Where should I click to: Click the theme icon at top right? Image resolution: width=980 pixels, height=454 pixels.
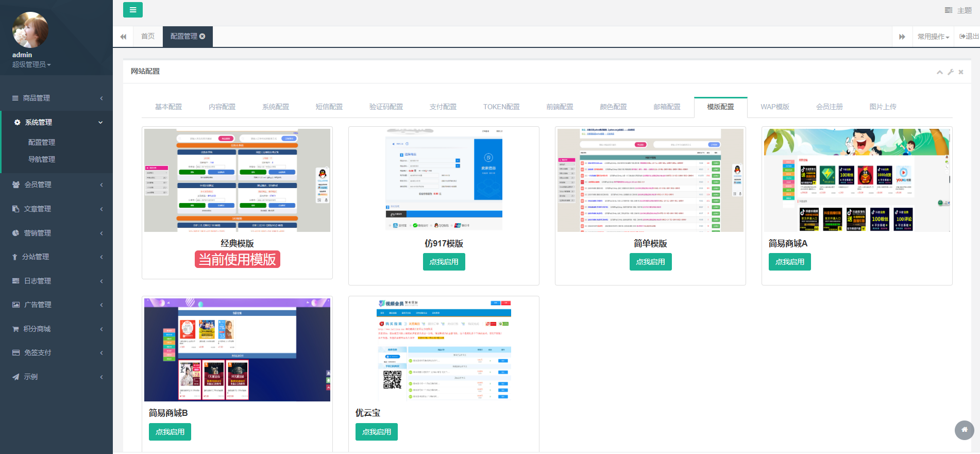click(949, 10)
